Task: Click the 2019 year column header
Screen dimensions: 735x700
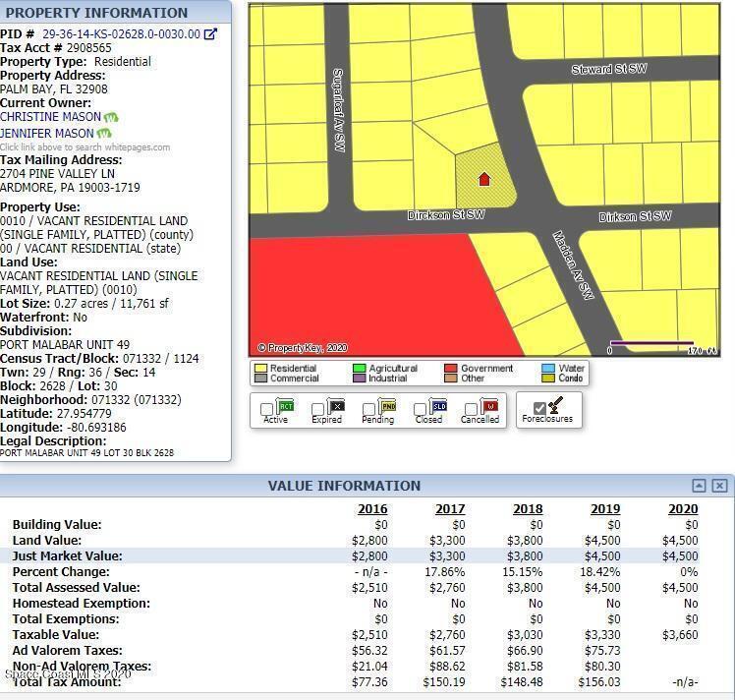Action: coord(605,508)
